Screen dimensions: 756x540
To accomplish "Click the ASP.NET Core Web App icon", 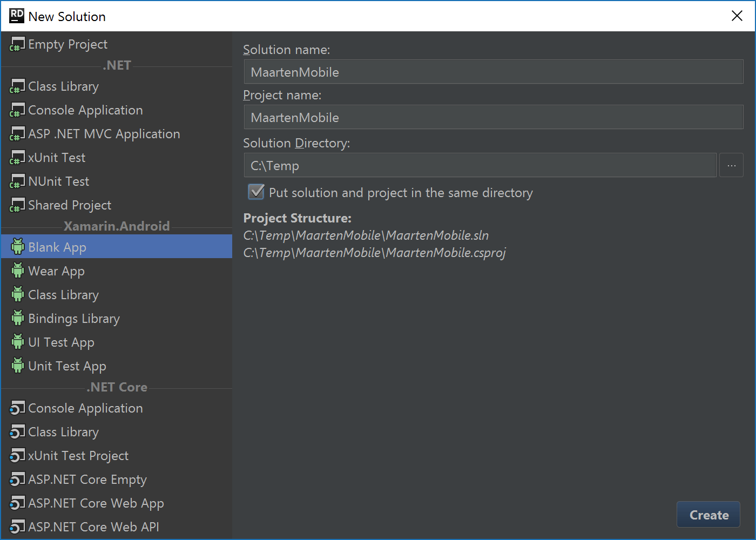I will 17,503.
